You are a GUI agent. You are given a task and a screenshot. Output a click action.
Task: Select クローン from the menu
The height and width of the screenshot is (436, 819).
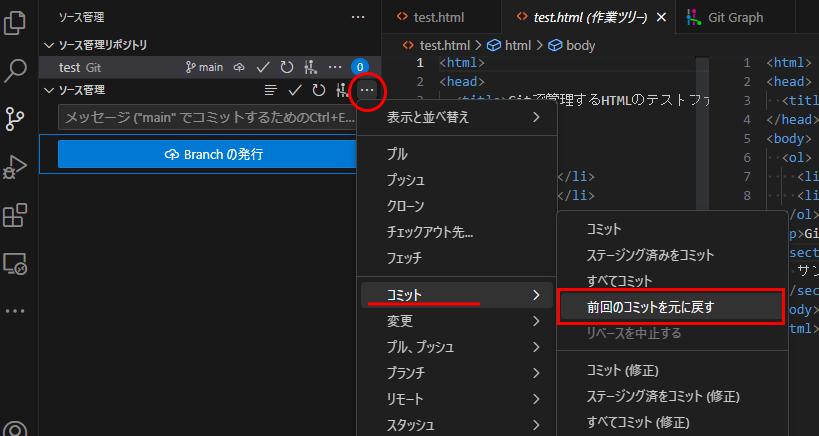pos(457,206)
